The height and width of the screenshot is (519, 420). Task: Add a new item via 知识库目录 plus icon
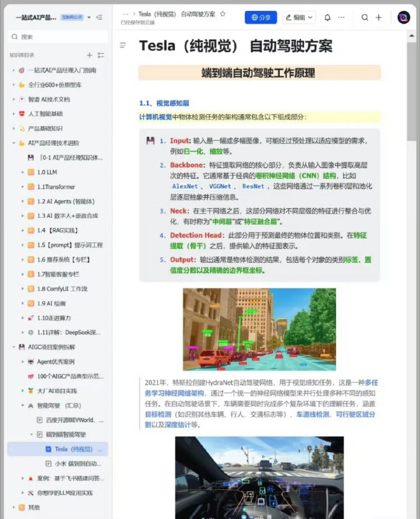[x=89, y=55]
